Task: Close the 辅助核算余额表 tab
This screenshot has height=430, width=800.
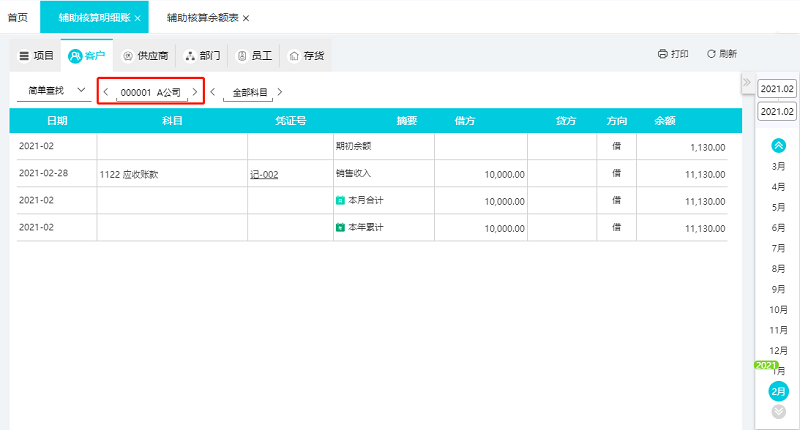Action: pyautogui.click(x=246, y=18)
